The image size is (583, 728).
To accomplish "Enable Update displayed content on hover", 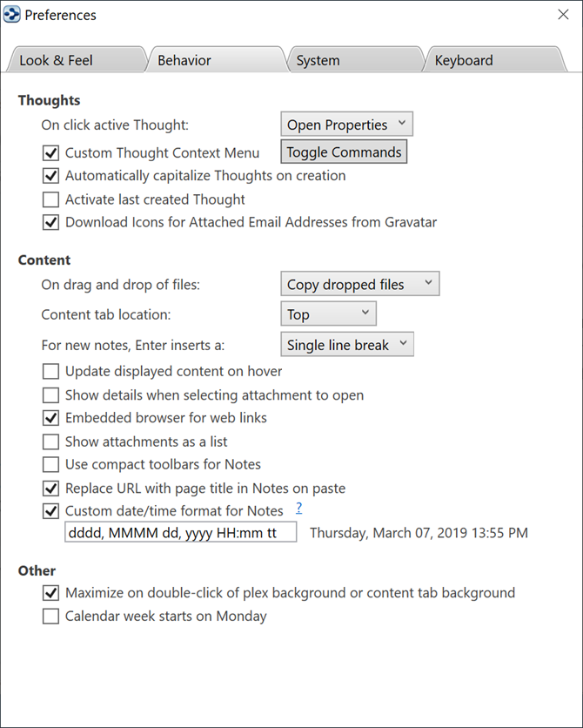I will [x=50, y=372].
